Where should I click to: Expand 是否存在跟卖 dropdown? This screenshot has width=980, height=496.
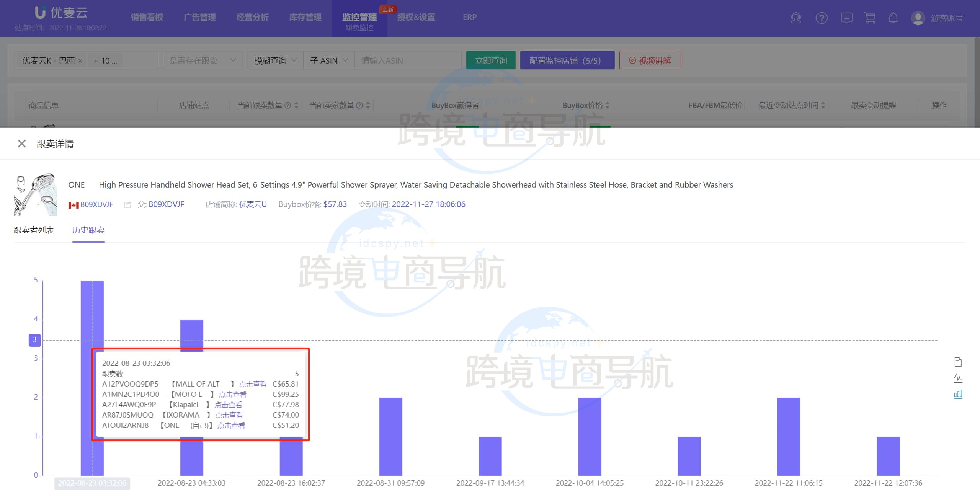click(x=203, y=60)
